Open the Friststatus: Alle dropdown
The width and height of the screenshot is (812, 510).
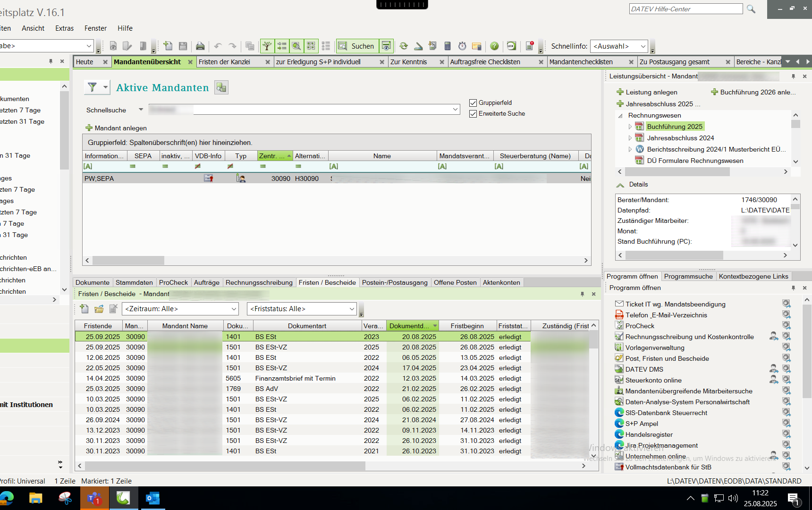[x=302, y=309]
